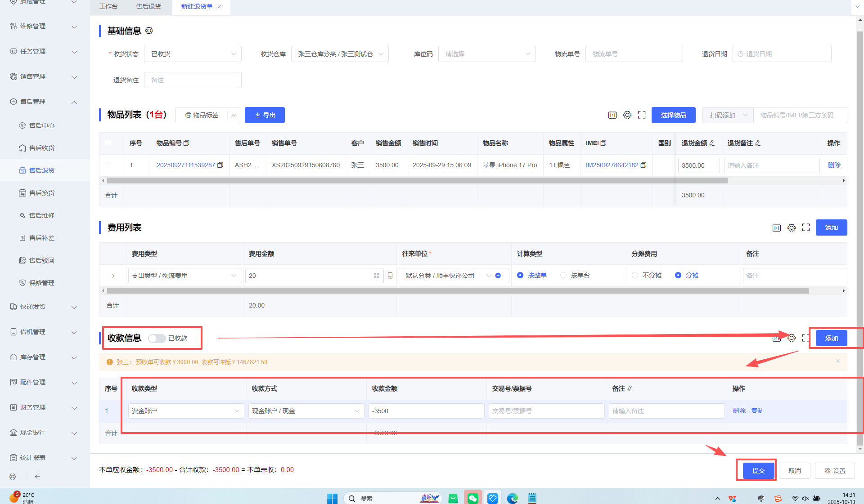Viewport: 864px width, 504px height.
Task: Click the blue 提交 button
Action: (758, 470)
